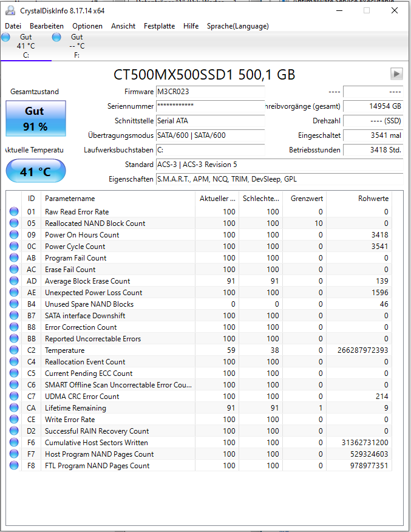Click status orb of FTL Program NAND Pages Count
411x532 pixels.
pyautogui.click(x=14, y=465)
